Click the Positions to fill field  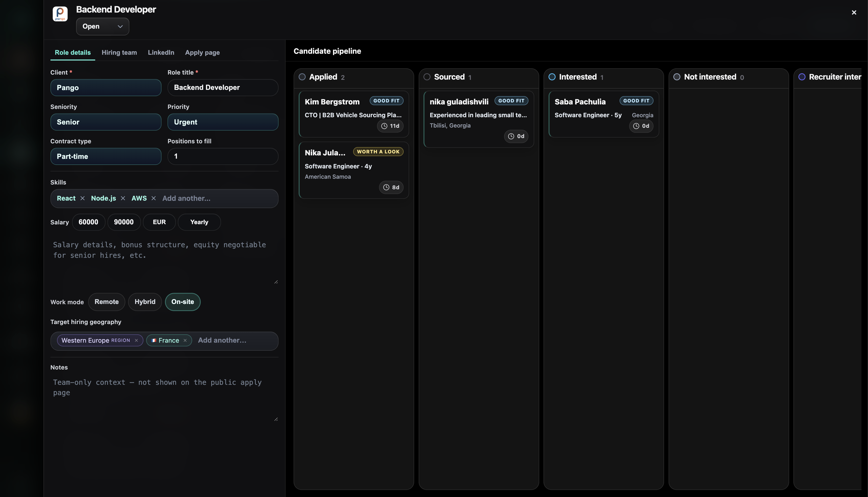point(223,156)
